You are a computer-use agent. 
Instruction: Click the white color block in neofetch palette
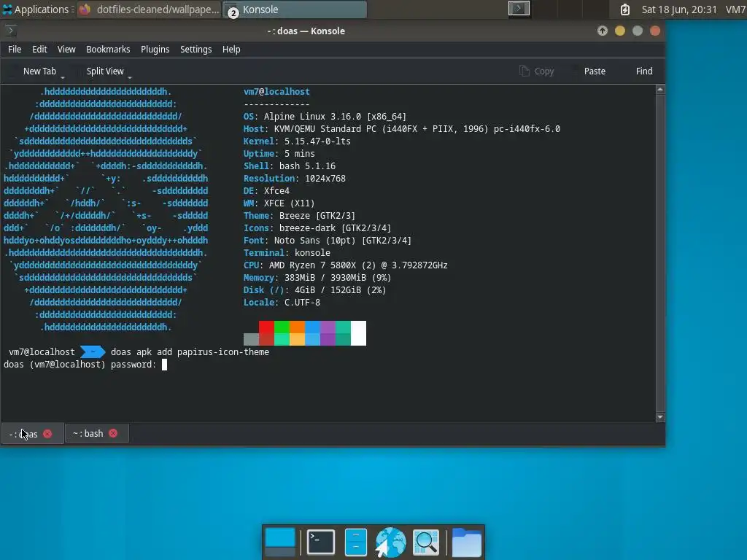(358, 332)
